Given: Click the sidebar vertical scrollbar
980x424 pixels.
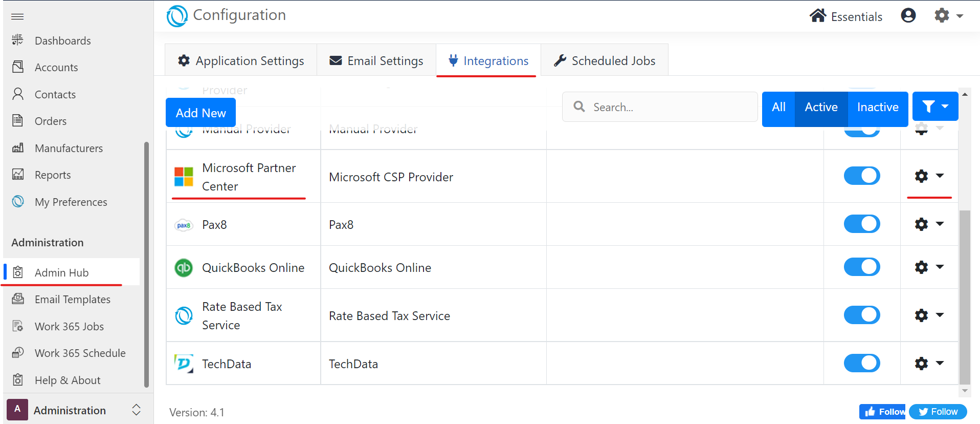Looking at the screenshot, I should tap(146, 265).
